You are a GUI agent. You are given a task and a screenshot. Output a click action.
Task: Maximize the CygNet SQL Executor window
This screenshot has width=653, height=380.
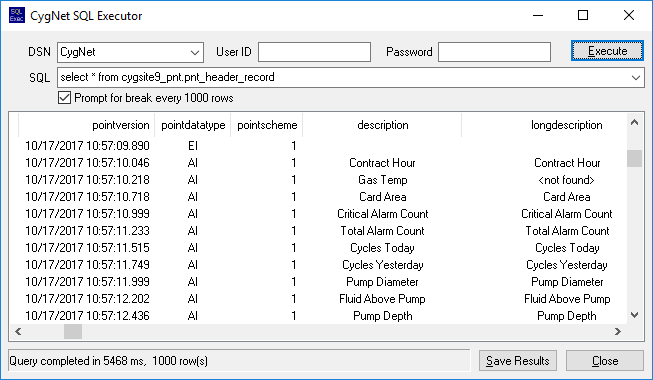pyautogui.click(x=583, y=15)
